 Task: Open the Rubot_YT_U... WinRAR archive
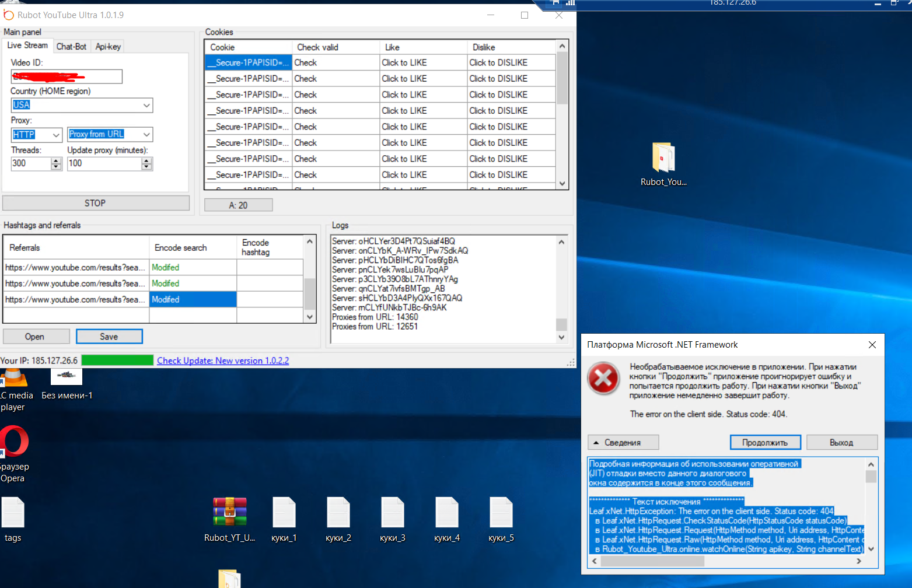tap(229, 512)
